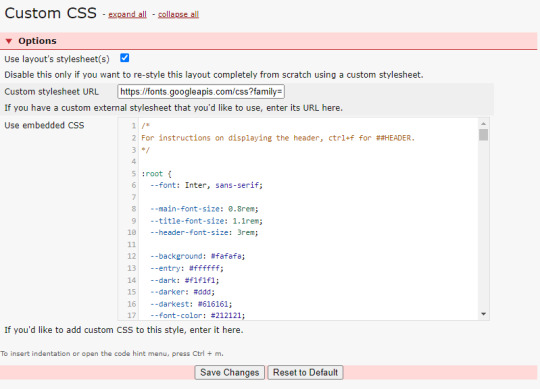Click line 2 comment about ##HEADER
540x389 pixels.
pyautogui.click(x=278, y=138)
